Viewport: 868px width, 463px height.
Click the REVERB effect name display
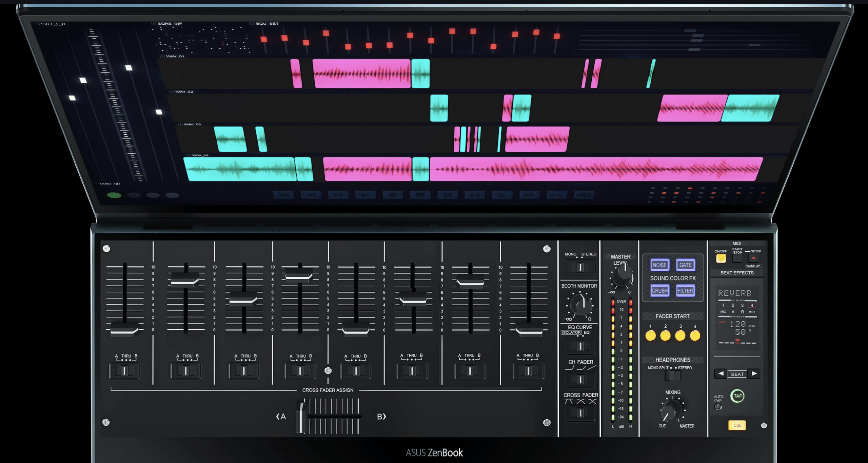click(x=735, y=293)
